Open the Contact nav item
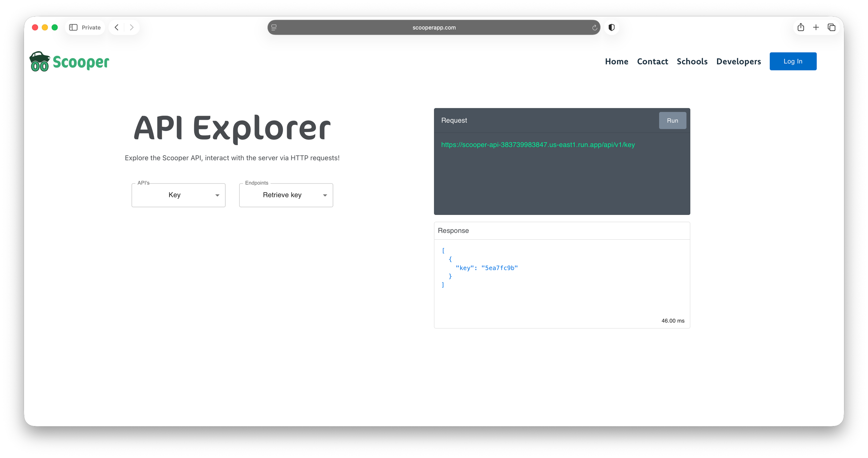Viewport: 868px width, 458px height. click(652, 61)
